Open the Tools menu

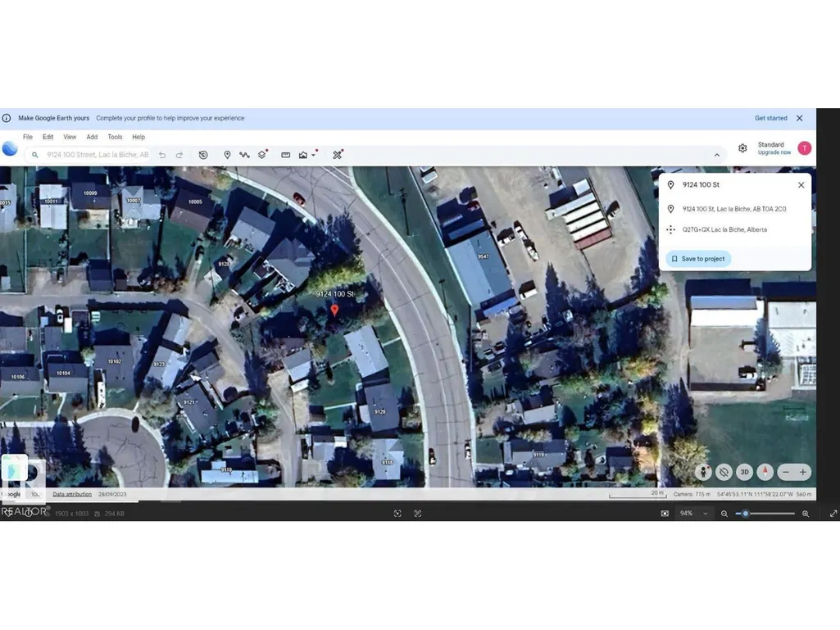point(115,137)
